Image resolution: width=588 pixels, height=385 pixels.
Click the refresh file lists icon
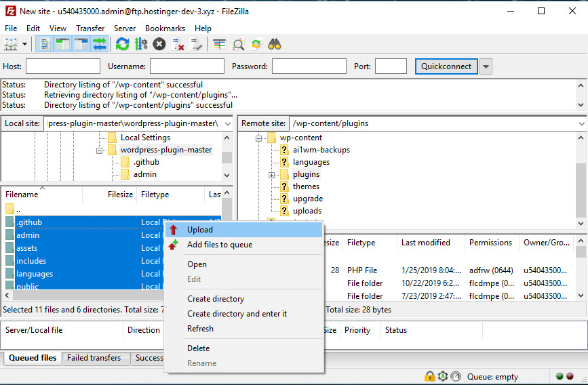pos(122,44)
